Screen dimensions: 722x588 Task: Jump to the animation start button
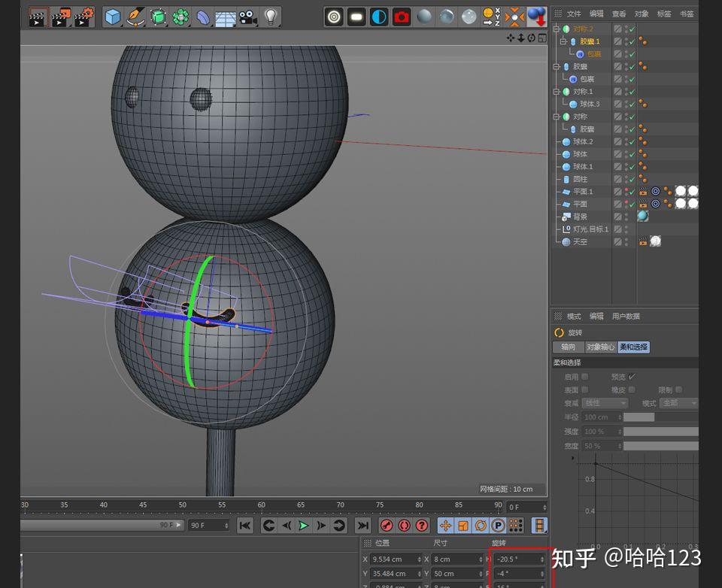coord(244,525)
